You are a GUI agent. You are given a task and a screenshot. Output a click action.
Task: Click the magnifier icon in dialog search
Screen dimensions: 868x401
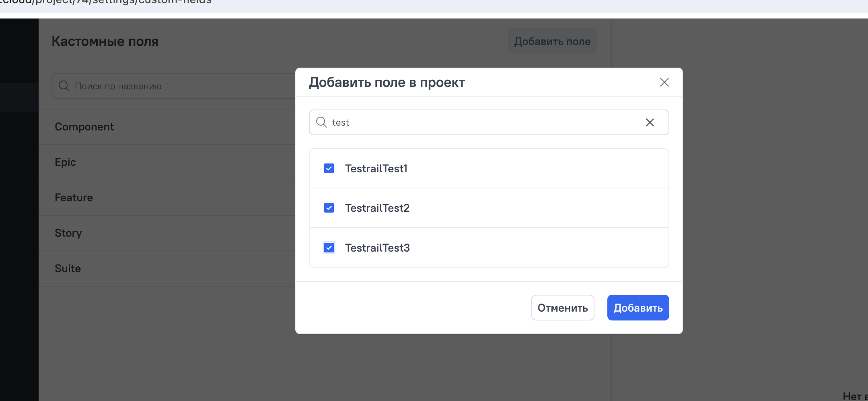(321, 122)
